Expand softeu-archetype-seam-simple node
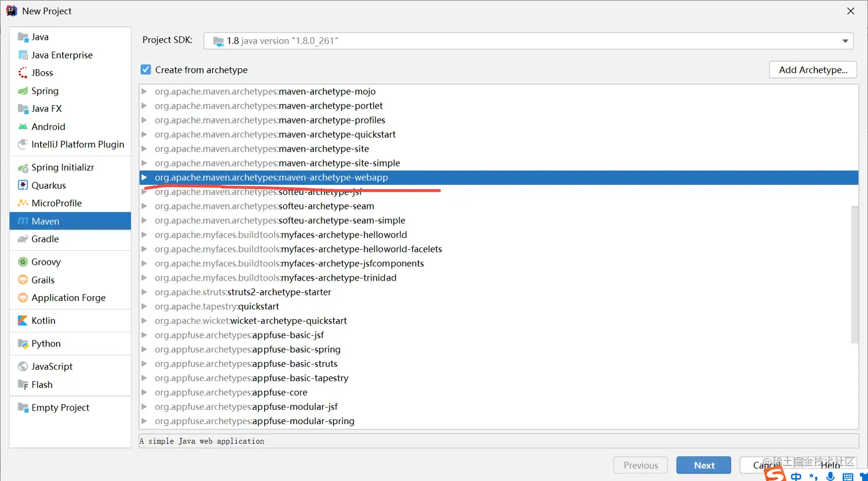This screenshot has width=868, height=481. coord(145,220)
